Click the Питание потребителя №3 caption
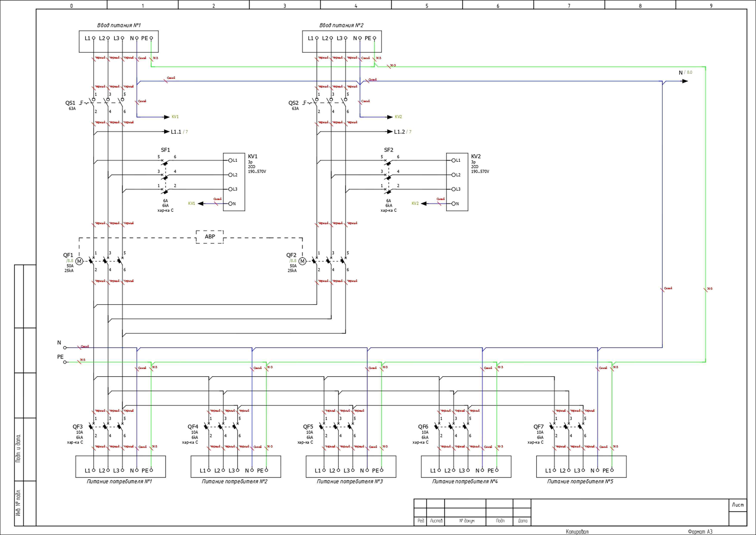 [350, 481]
